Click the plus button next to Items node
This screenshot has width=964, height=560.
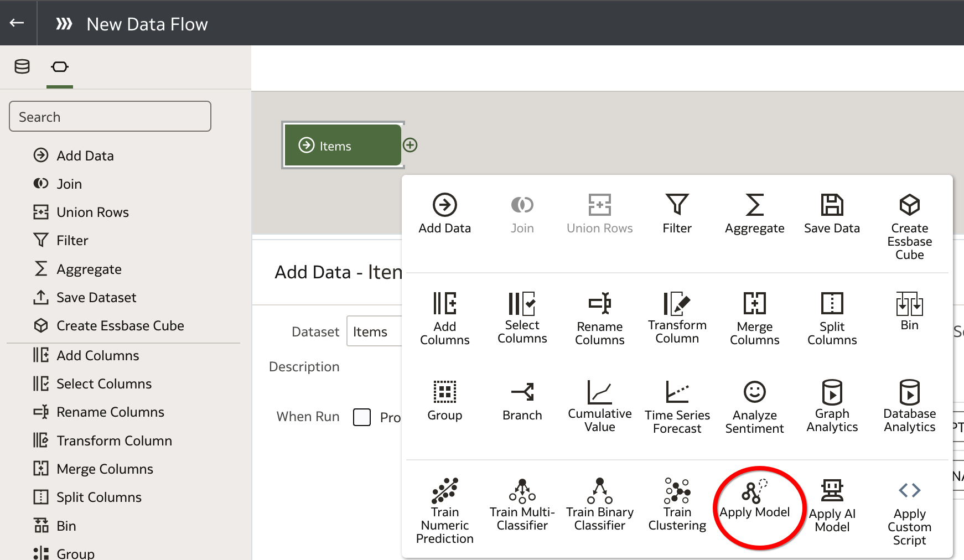click(x=410, y=145)
